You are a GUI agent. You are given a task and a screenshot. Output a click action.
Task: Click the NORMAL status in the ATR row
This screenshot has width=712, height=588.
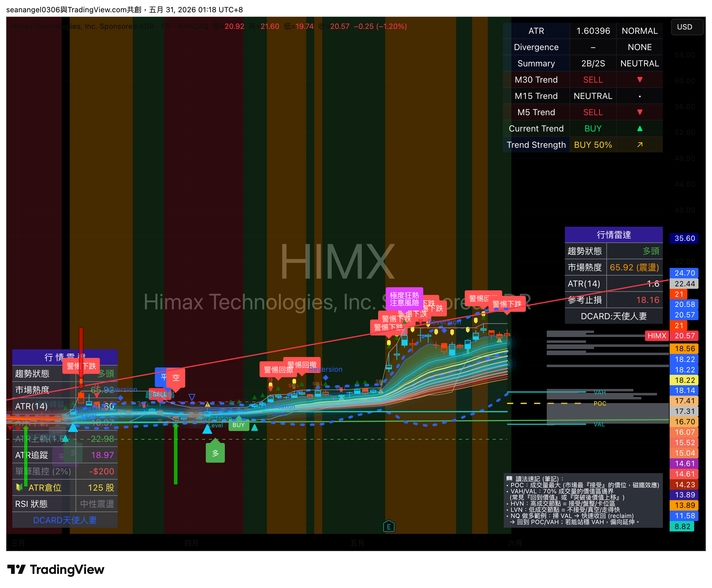point(639,31)
